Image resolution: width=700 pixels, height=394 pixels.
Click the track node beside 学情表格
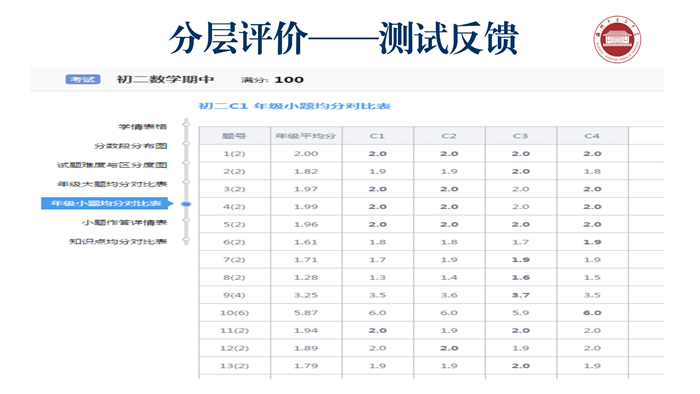pos(186,124)
